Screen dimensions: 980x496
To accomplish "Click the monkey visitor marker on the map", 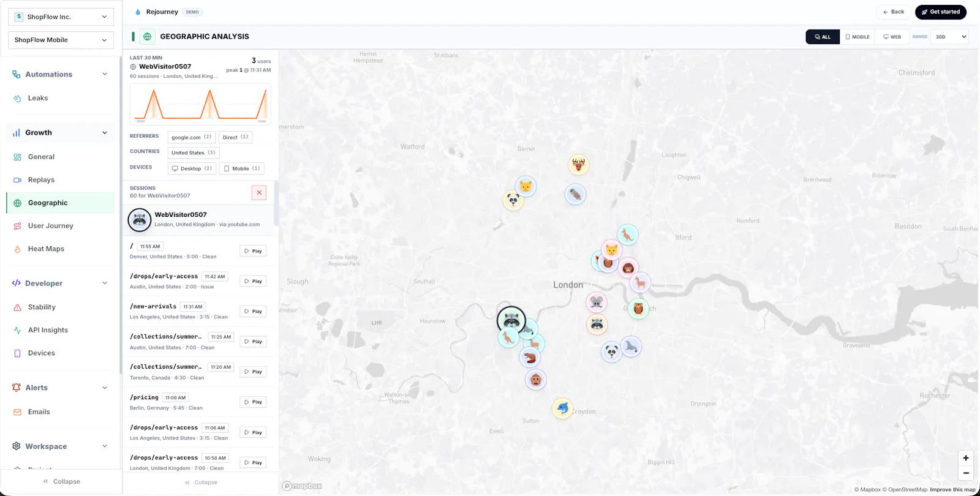I will [x=536, y=380].
